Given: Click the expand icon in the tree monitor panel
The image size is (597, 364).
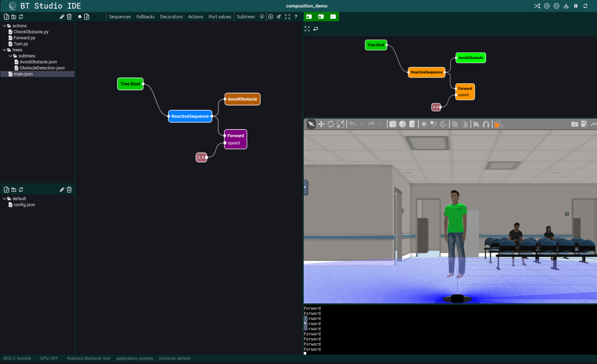Looking at the screenshot, I should click(x=307, y=29).
